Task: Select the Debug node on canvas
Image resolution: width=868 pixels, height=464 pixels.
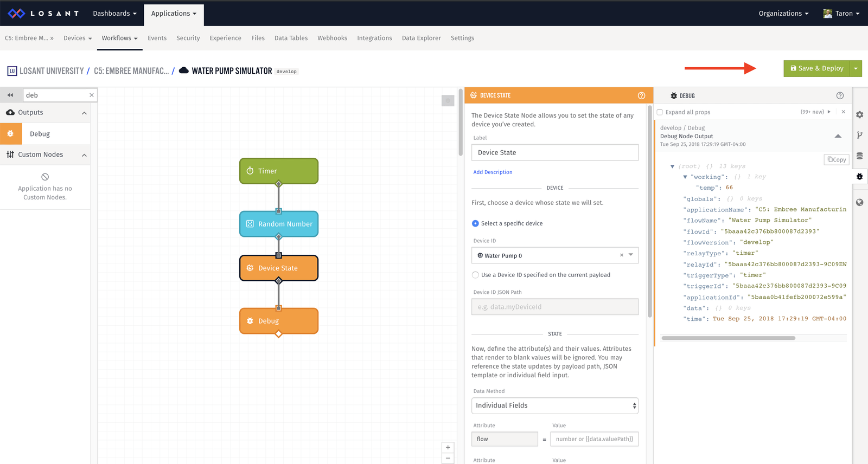Action: [279, 321]
